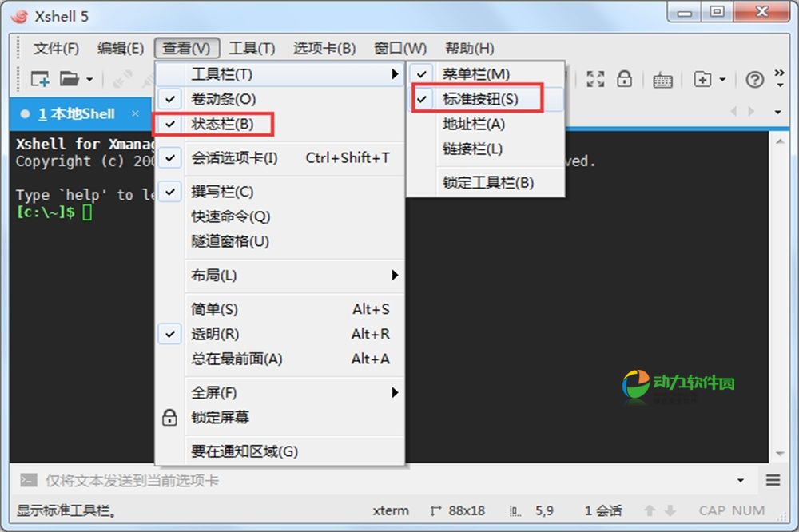
Task: Click the New session toolbar icon
Action: coord(40,79)
